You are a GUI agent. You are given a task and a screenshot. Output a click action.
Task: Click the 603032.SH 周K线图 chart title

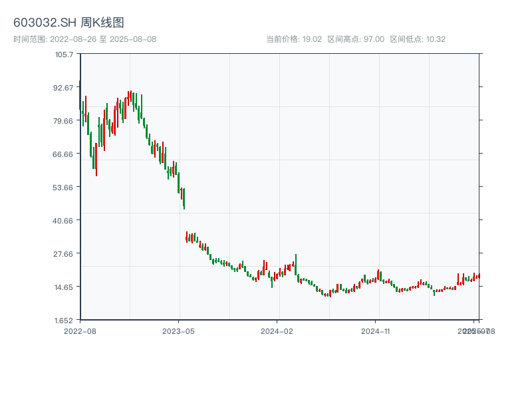click(68, 23)
